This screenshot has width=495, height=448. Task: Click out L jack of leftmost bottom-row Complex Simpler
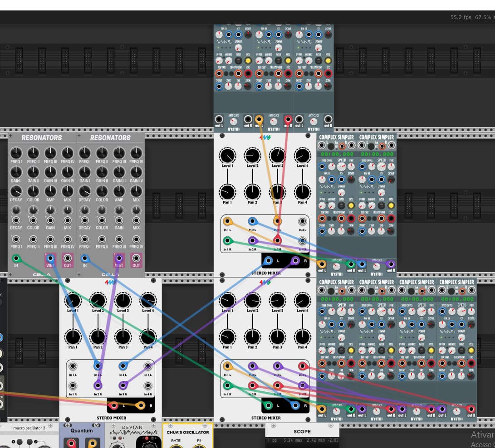322,409
